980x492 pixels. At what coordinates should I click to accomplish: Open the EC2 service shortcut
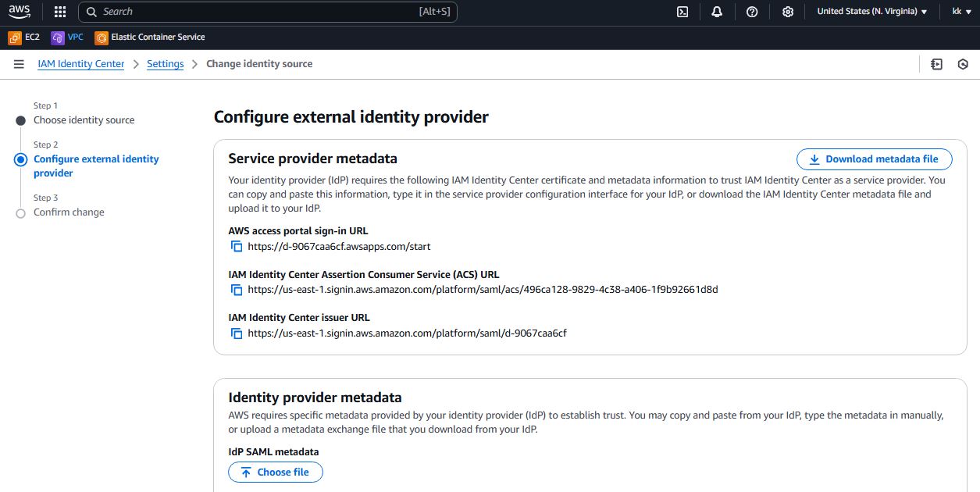pyautogui.click(x=24, y=37)
